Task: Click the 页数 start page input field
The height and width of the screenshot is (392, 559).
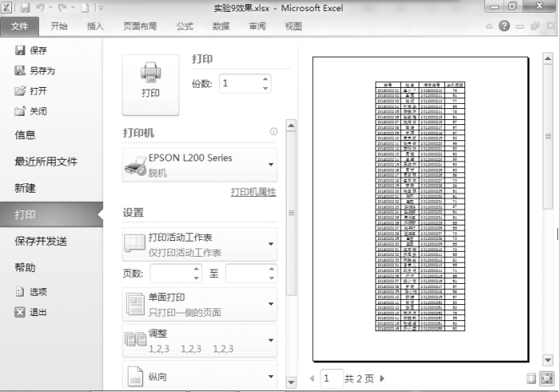Action: click(172, 274)
